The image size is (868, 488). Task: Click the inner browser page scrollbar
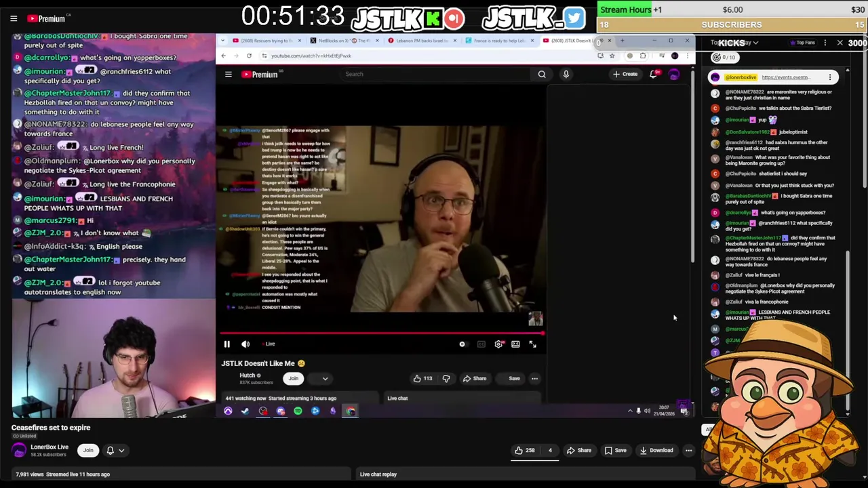(692, 166)
